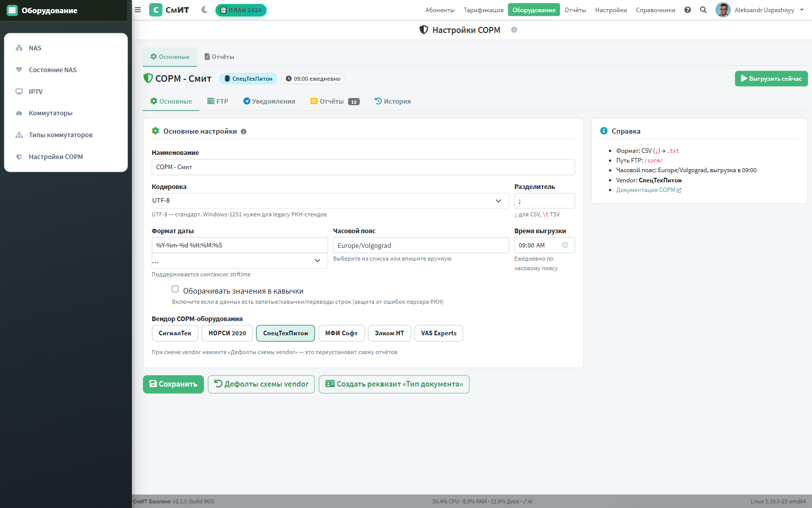
Task: Switch to Отчёты tab with 12 badge
Action: [x=335, y=102]
